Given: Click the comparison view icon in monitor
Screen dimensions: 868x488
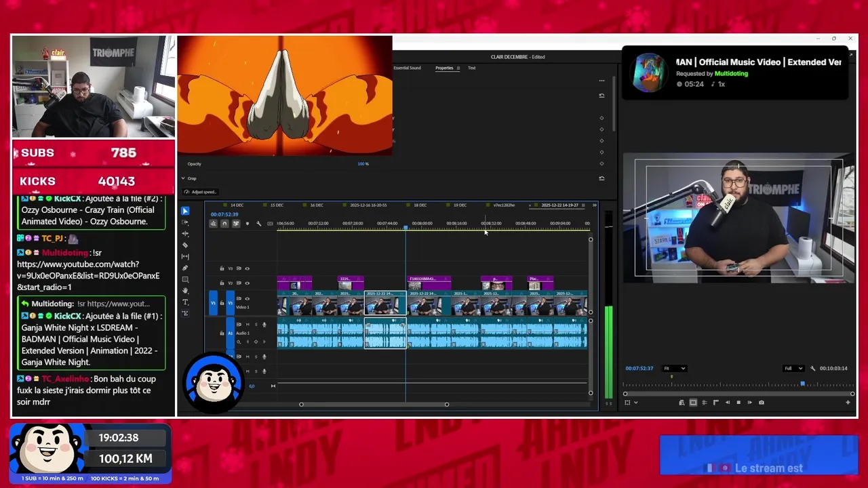Looking at the screenshot, I should pyautogui.click(x=682, y=403).
